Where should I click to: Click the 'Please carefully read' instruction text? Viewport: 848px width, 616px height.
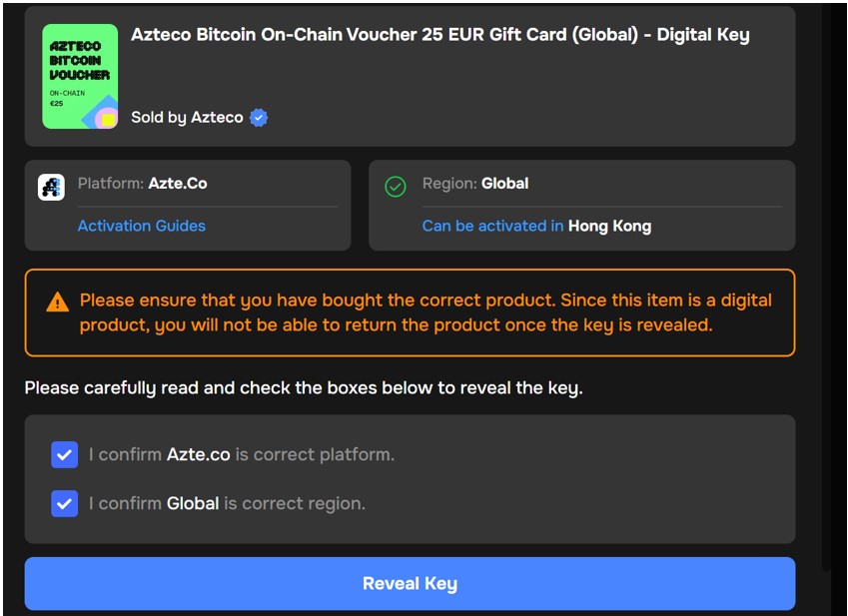tap(304, 387)
